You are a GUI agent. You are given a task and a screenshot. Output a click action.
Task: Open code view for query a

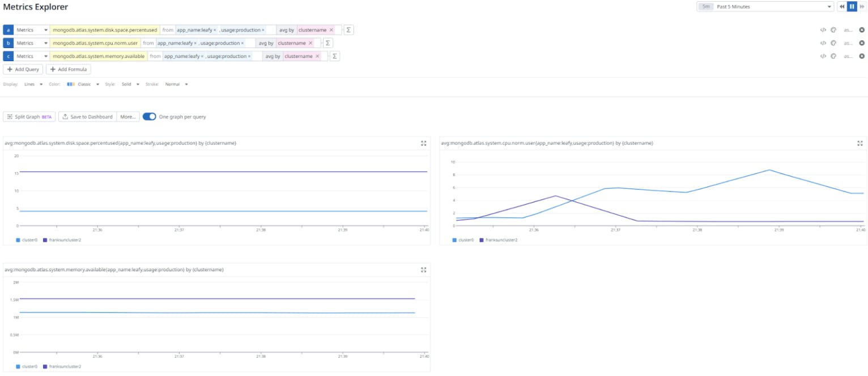click(x=823, y=29)
